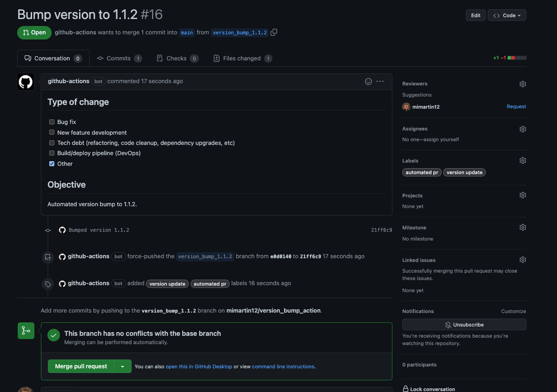557x392 pixels.
Task: Click the lock icon by Lock conversation
Action: point(405,389)
